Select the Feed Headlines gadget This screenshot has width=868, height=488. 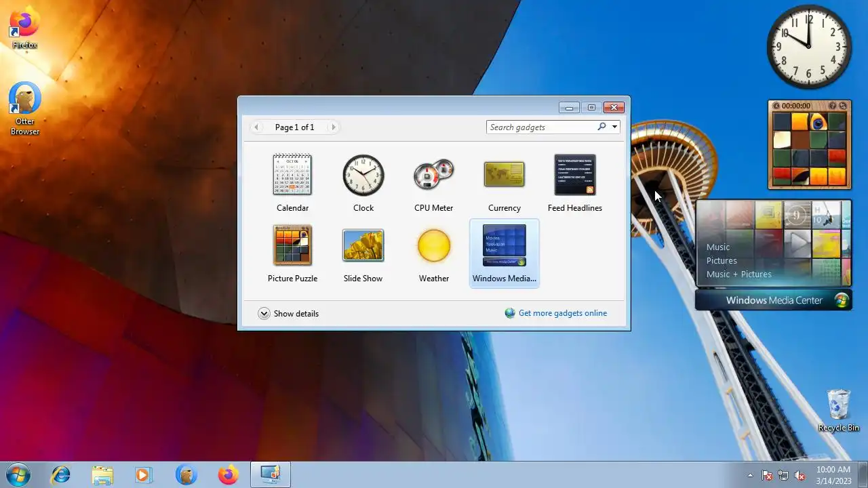point(575,175)
